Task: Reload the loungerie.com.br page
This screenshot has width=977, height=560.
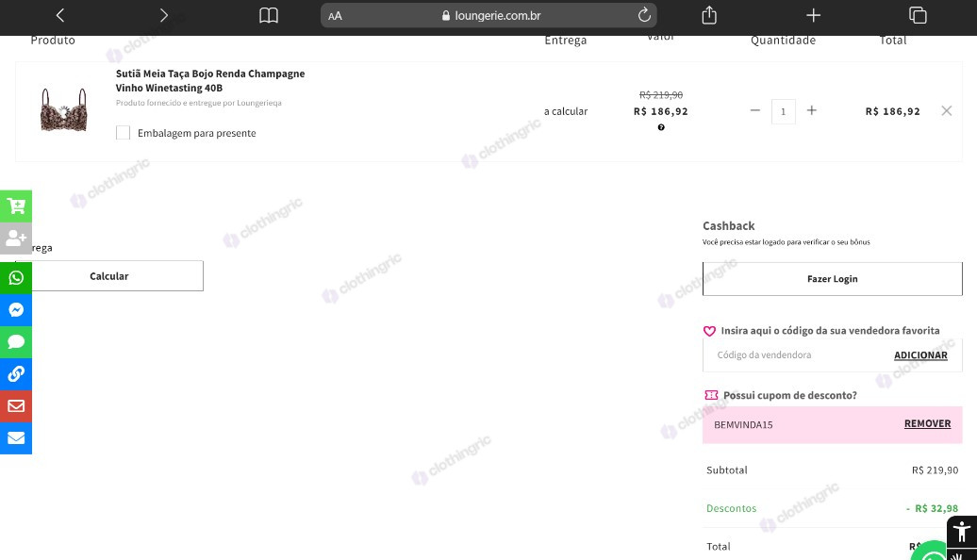Action: [644, 15]
